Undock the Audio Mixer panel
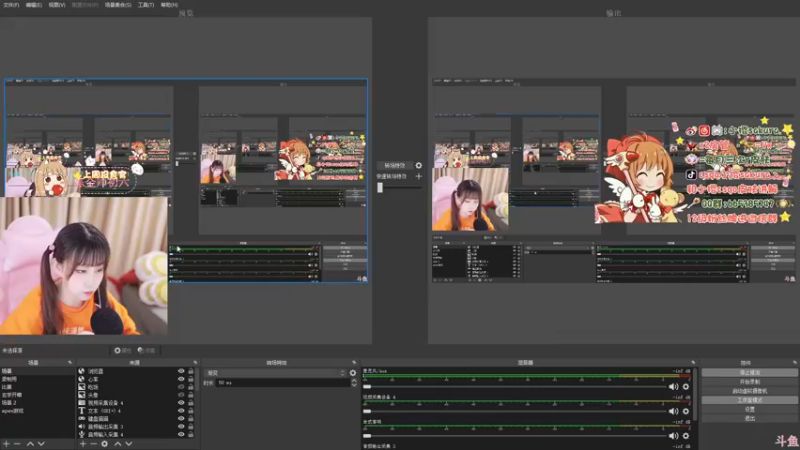Viewport: 800px width, 450px height. pyautogui.click(x=693, y=362)
